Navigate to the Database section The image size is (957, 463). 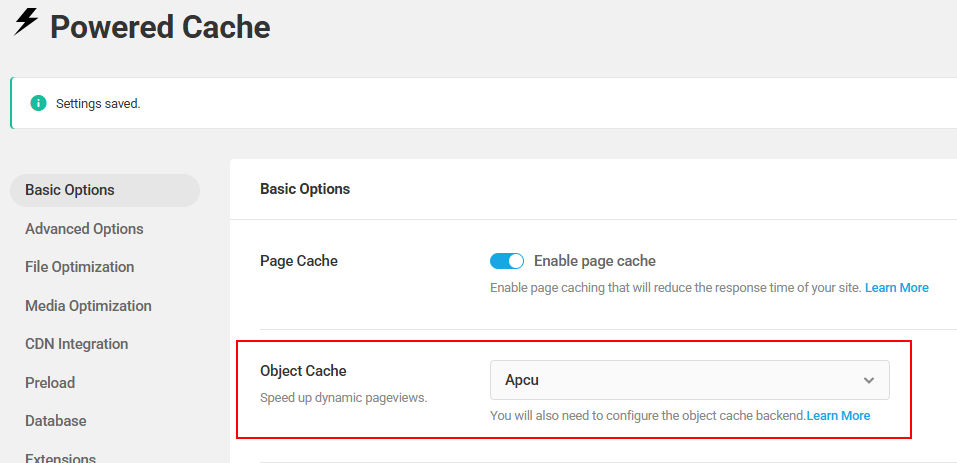click(x=56, y=421)
